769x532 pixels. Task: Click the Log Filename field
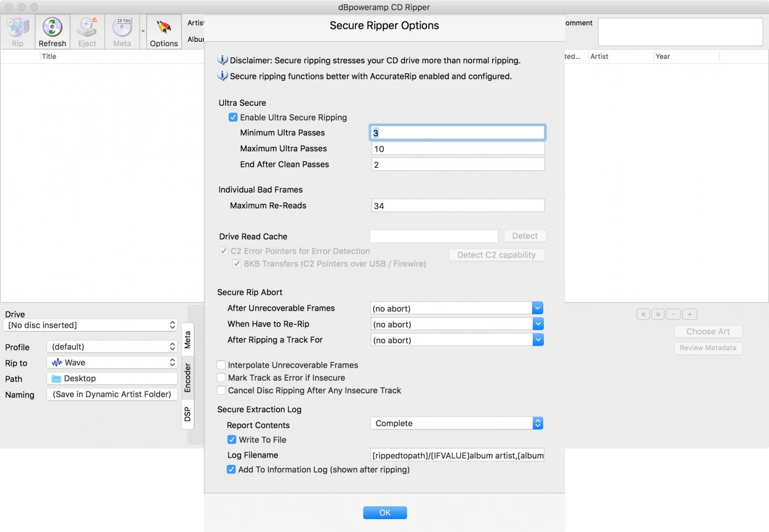coord(458,456)
